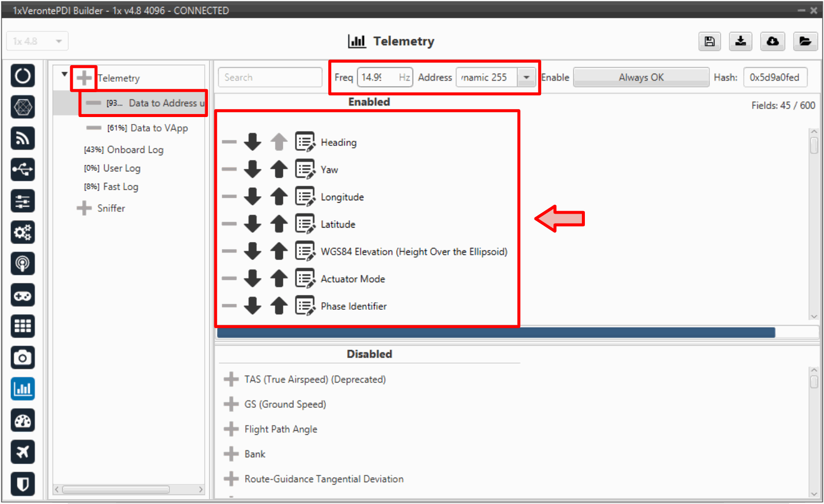Open the 1x 4.8 version dropdown

pyautogui.click(x=37, y=41)
